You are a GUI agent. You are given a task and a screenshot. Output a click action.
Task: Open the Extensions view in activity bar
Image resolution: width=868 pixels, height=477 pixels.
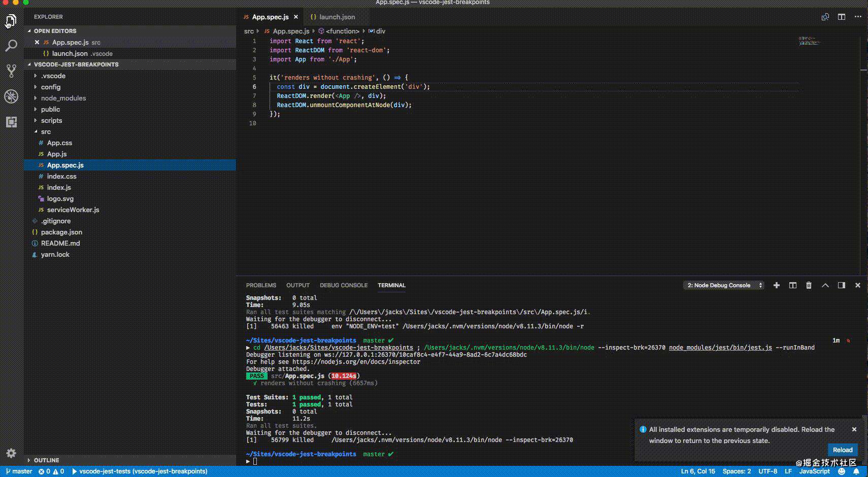(11, 122)
